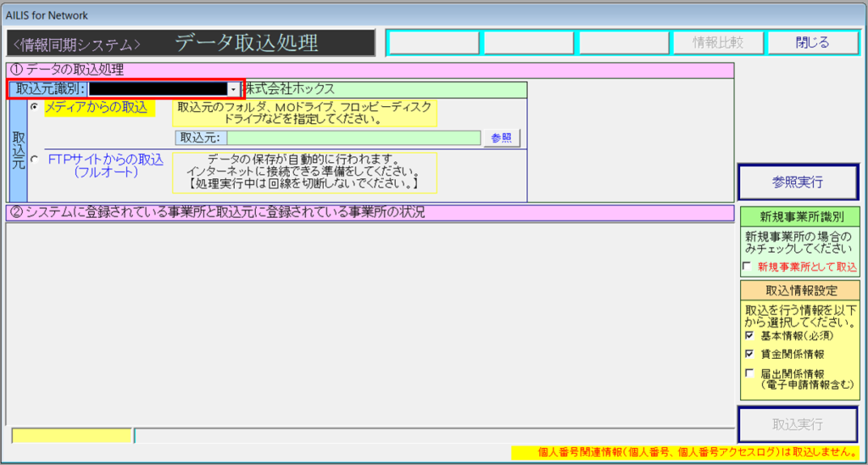
Task: Select FTPサイトからの取込 radio option
Action: [x=34, y=159]
